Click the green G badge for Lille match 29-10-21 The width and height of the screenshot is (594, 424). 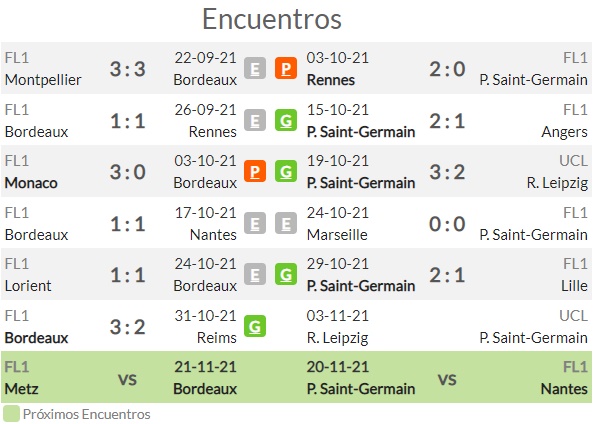pyautogui.click(x=286, y=275)
